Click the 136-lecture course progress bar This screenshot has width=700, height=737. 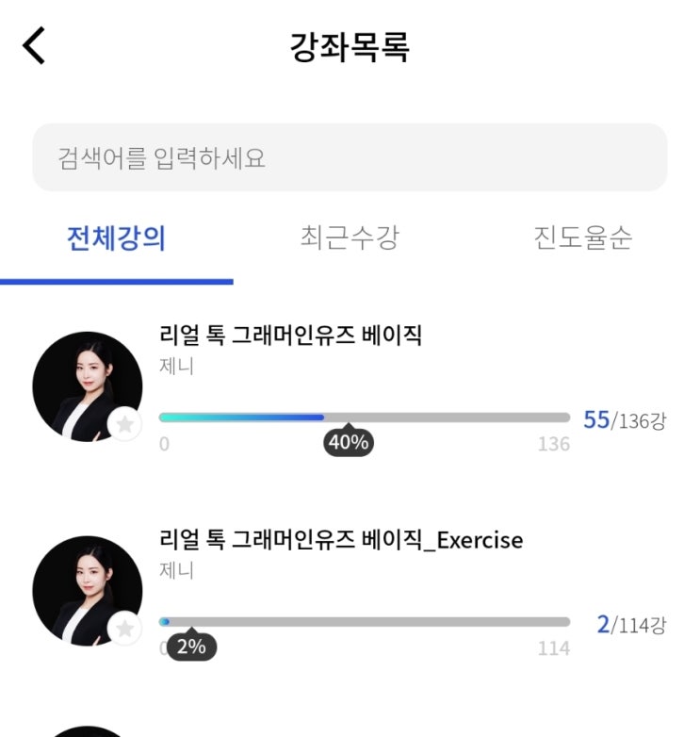point(364,418)
